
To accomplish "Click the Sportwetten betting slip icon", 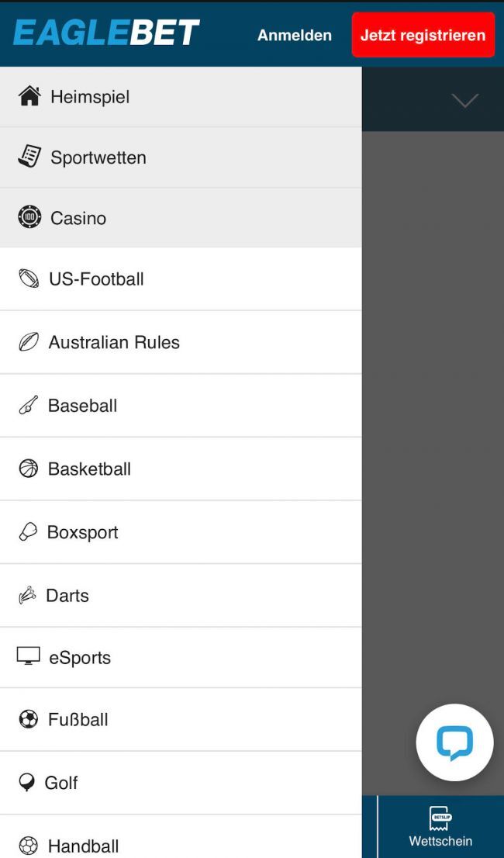I will click(x=29, y=157).
